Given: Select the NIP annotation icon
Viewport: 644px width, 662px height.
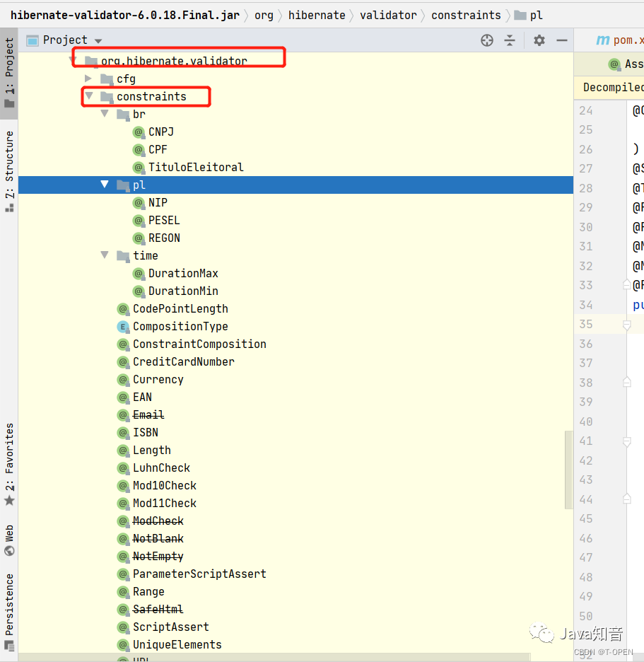Looking at the screenshot, I should tap(139, 203).
